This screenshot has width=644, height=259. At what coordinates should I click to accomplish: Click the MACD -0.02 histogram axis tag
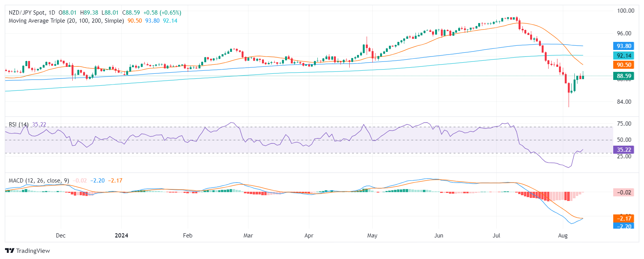click(x=623, y=193)
